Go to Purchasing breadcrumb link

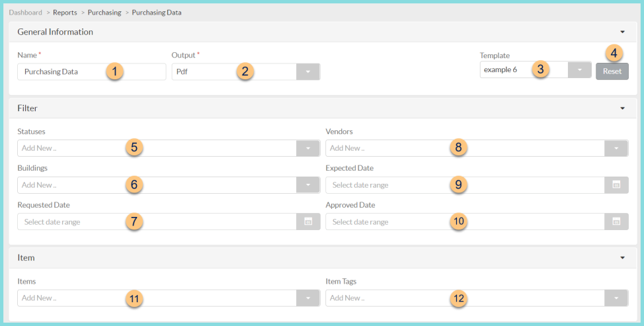[104, 13]
